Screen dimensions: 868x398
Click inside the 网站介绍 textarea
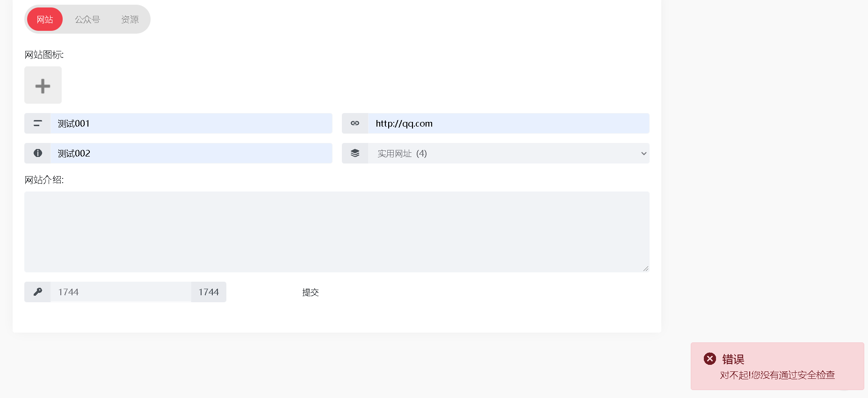[x=337, y=232]
